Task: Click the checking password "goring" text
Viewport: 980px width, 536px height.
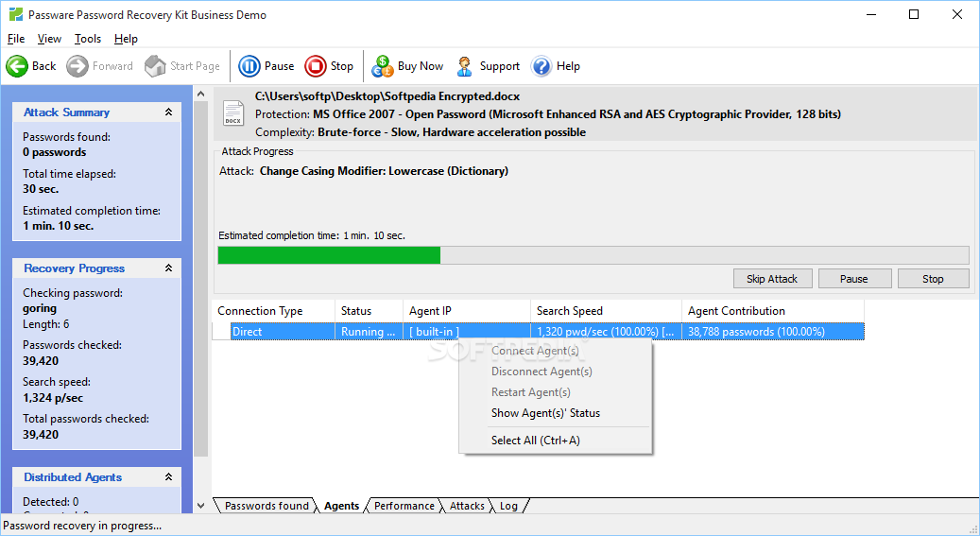Action: (40, 308)
